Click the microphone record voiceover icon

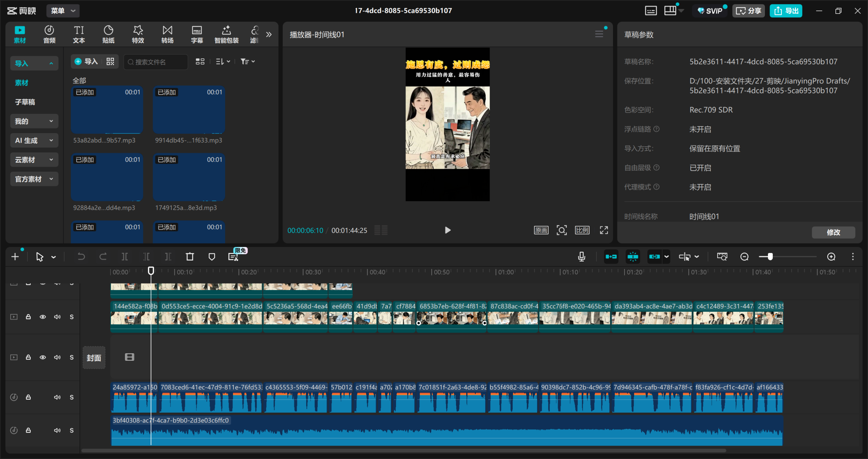(581, 257)
